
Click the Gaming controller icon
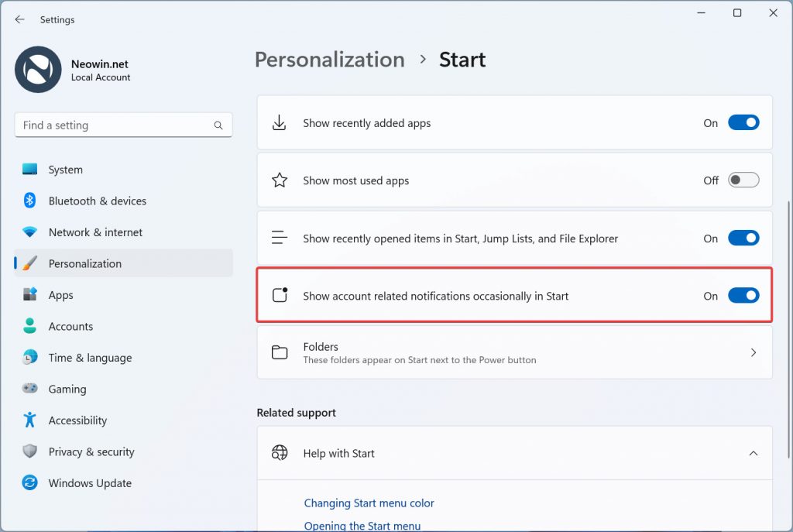pos(30,389)
